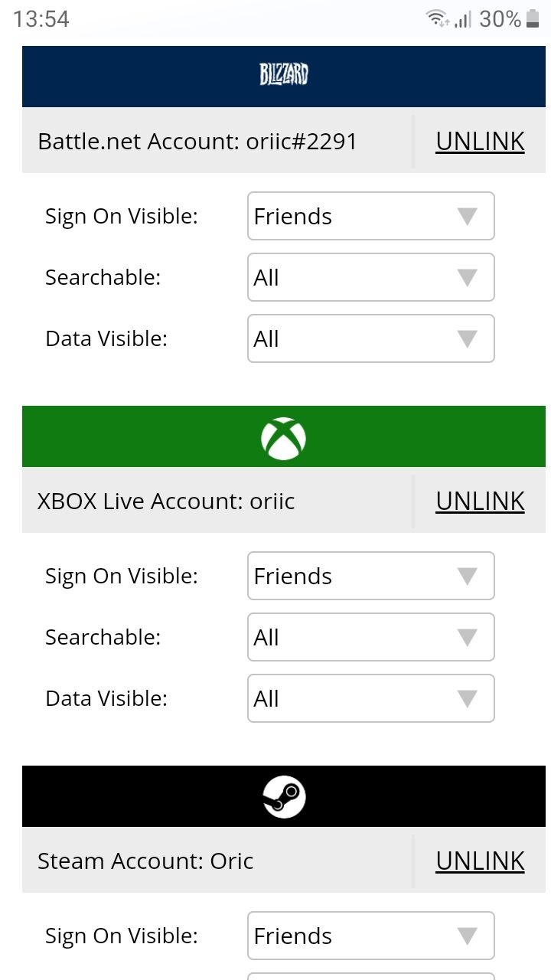The height and width of the screenshot is (980, 551).
Task: Tap the cellular signal strength icon
Action: (x=463, y=18)
